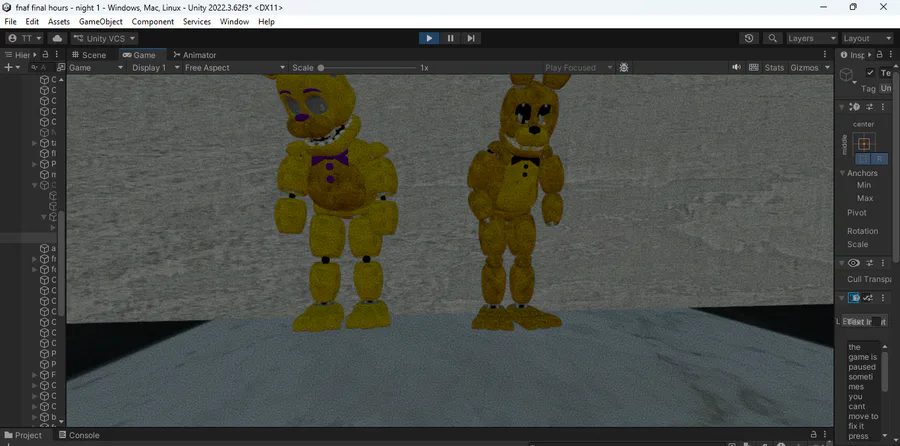Screen dimensions: 900x446
Task: Toggle the Raw edit mode R button
Action: tap(879, 159)
